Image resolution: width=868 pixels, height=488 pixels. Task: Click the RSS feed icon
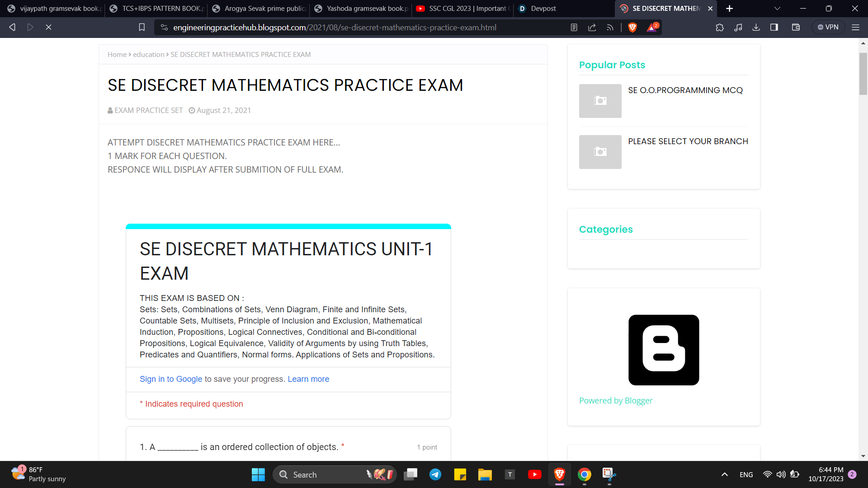tap(610, 28)
